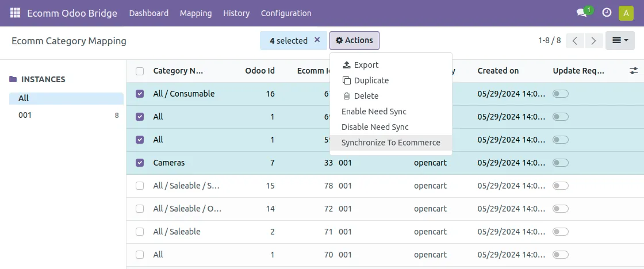Open the activities clock icon
The image size is (644, 269).
[x=607, y=13]
